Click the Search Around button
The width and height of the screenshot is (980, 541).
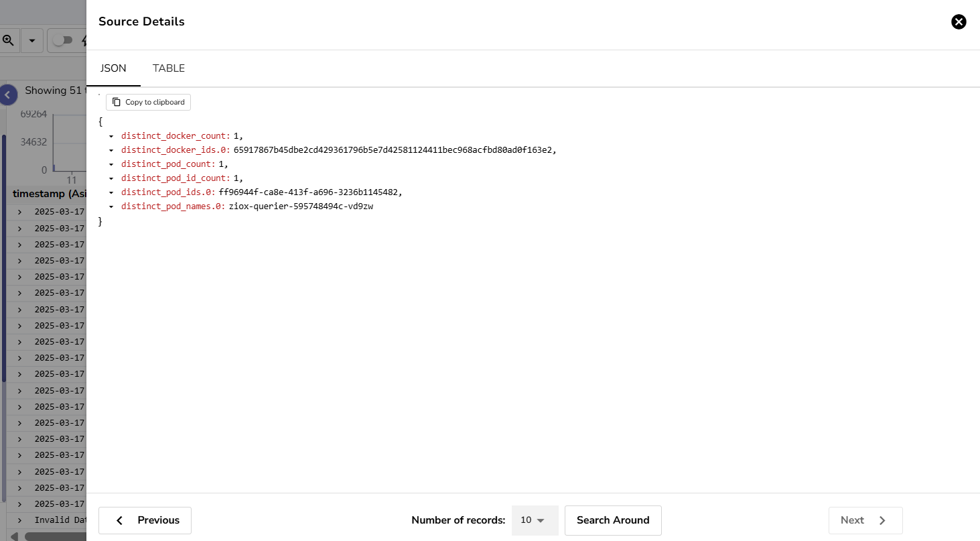point(612,520)
